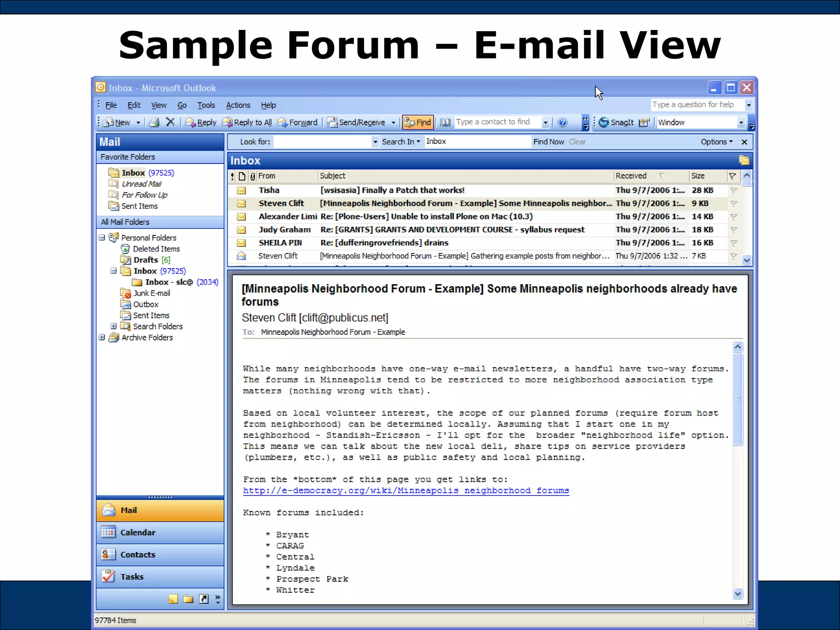
Task: Toggle the Find button in toolbar
Action: click(x=418, y=122)
